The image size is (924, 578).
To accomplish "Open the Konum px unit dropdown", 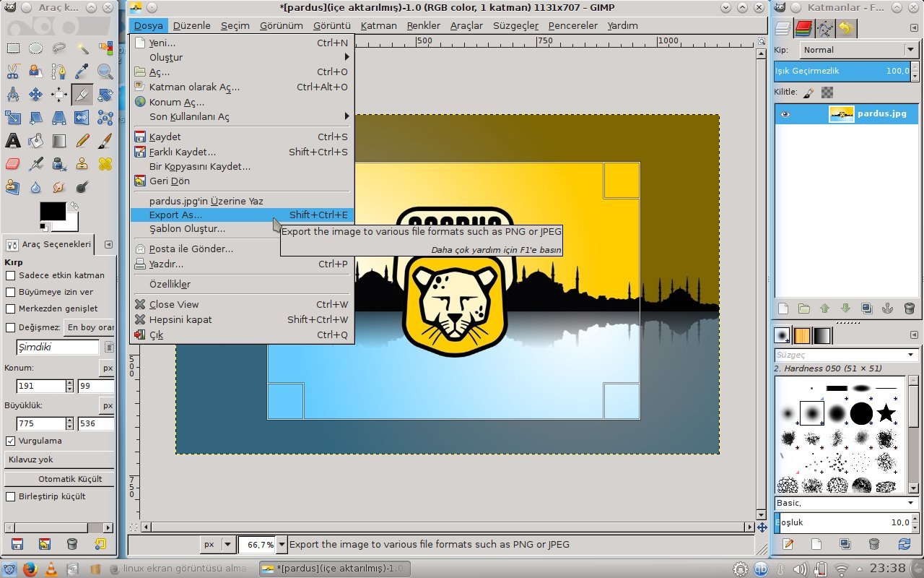I will 107,368.
